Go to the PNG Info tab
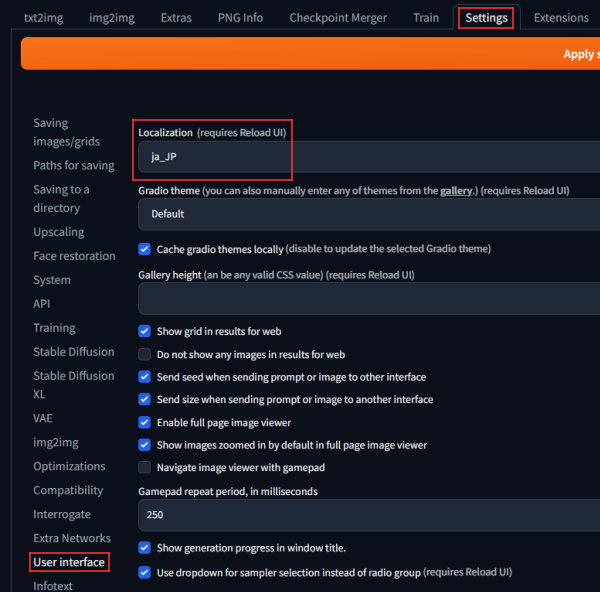This screenshot has height=592, width=600. tap(240, 18)
